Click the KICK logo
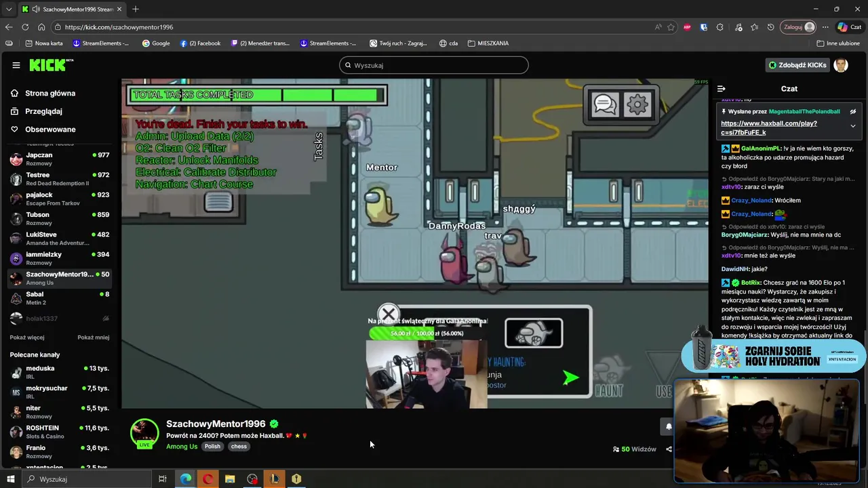Image resolution: width=868 pixels, height=488 pixels. [51, 65]
